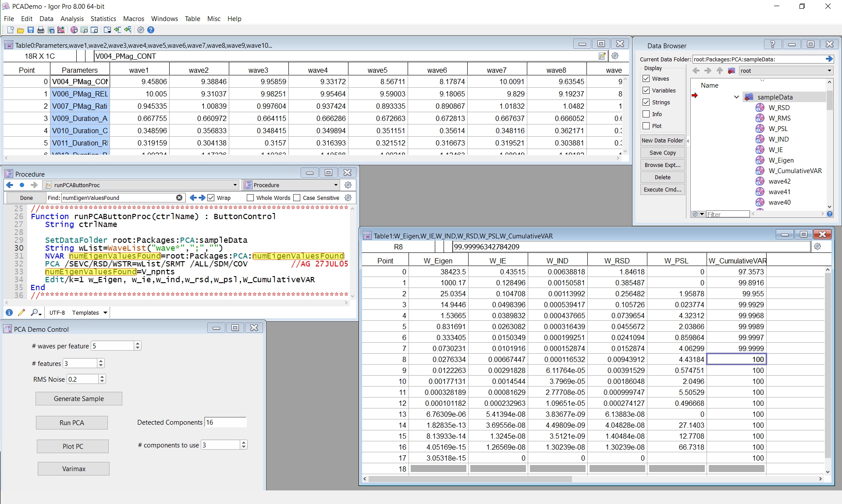Select the new graph toolbar icon
The image size is (842, 504).
coord(61,30)
